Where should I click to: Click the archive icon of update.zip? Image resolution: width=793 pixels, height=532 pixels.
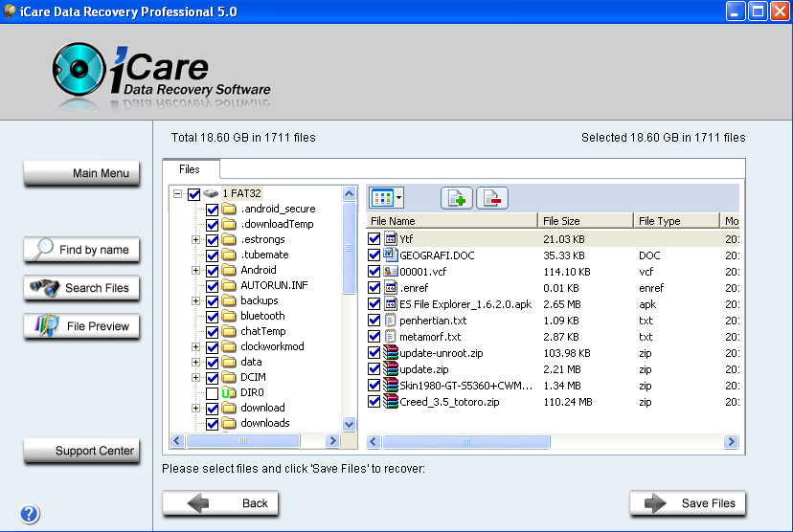(390, 368)
